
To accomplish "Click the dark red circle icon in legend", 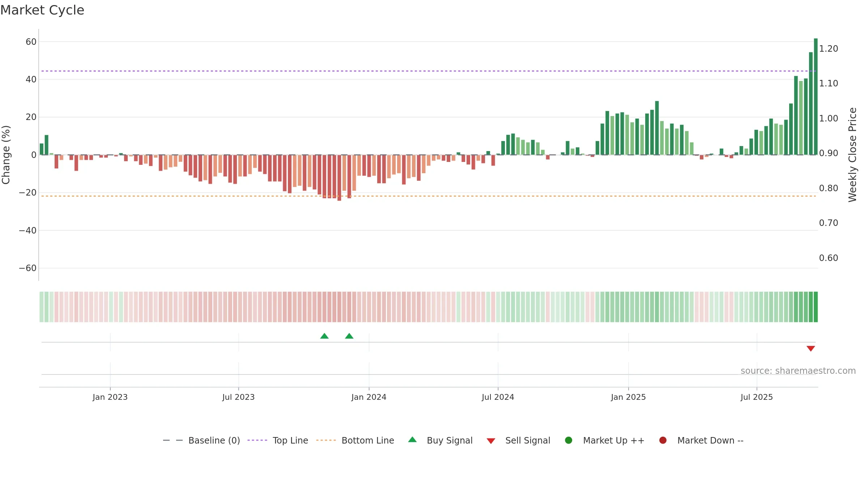I will pyautogui.click(x=663, y=440).
